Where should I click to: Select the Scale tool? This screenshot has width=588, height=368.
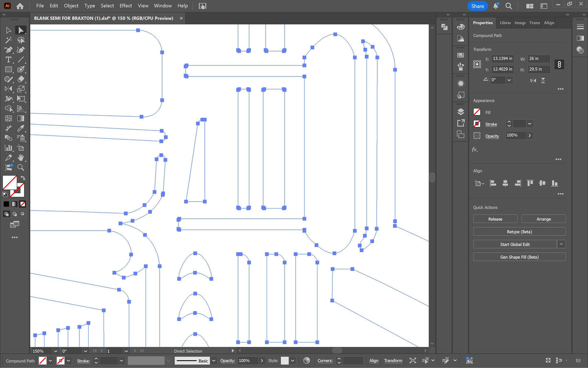click(21, 89)
